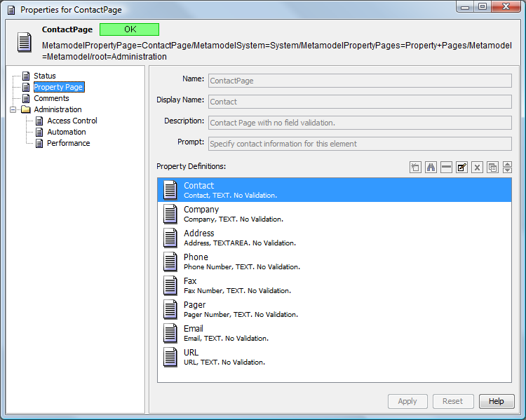Copy the selected property definition

[x=492, y=167]
